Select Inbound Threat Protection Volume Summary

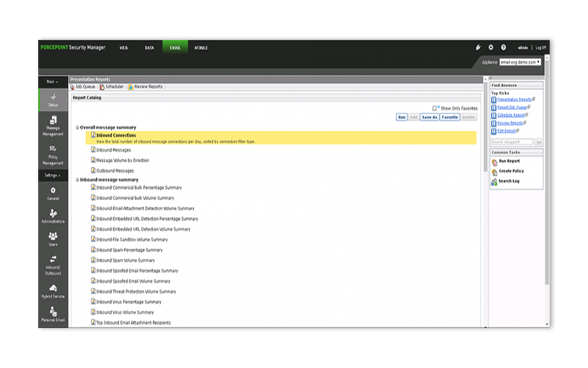pyautogui.click(x=136, y=291)
